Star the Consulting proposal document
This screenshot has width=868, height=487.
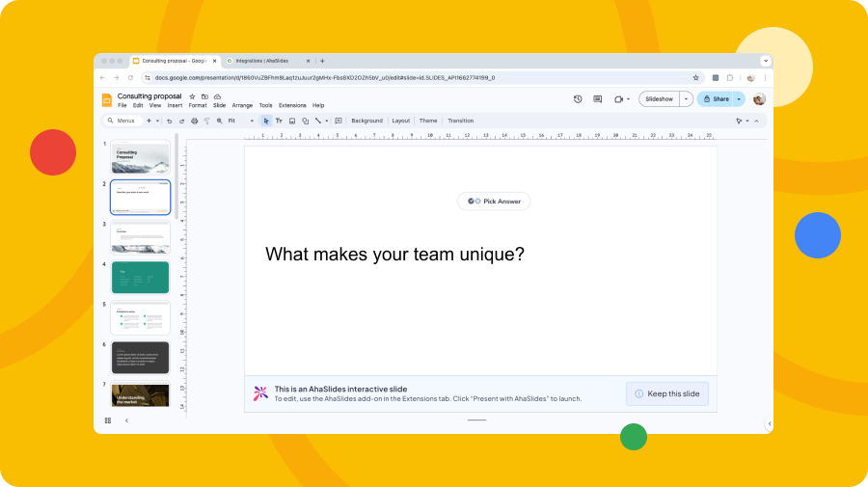click(192, 96)
